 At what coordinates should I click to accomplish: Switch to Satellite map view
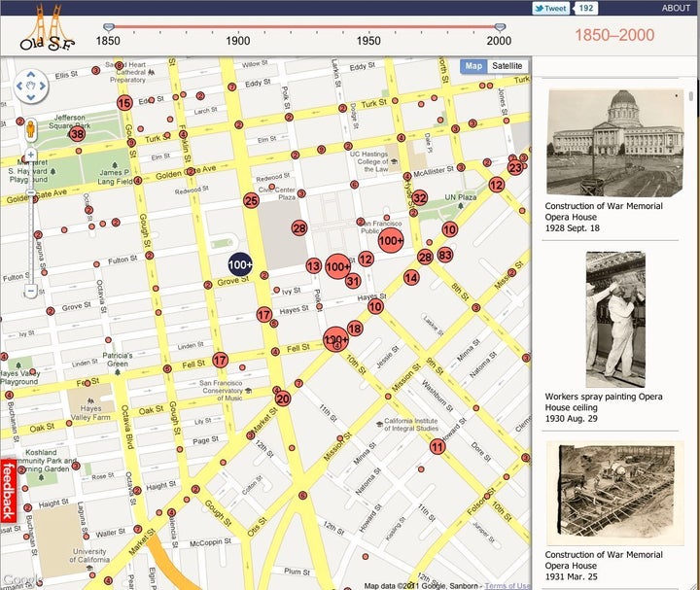point(507,66)
